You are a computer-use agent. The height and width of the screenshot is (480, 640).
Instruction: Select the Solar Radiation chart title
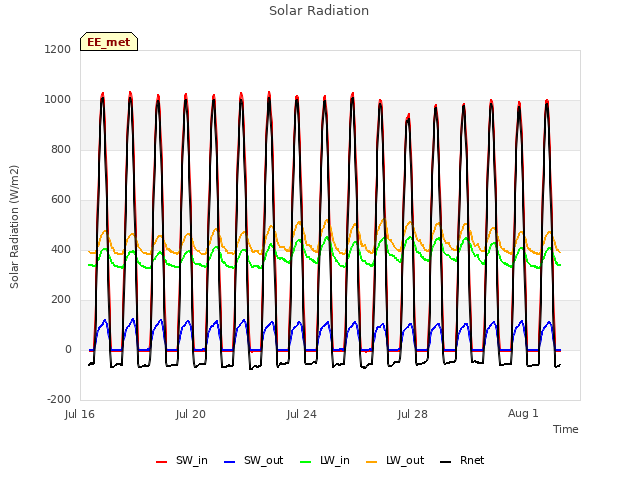pos(319,11)
